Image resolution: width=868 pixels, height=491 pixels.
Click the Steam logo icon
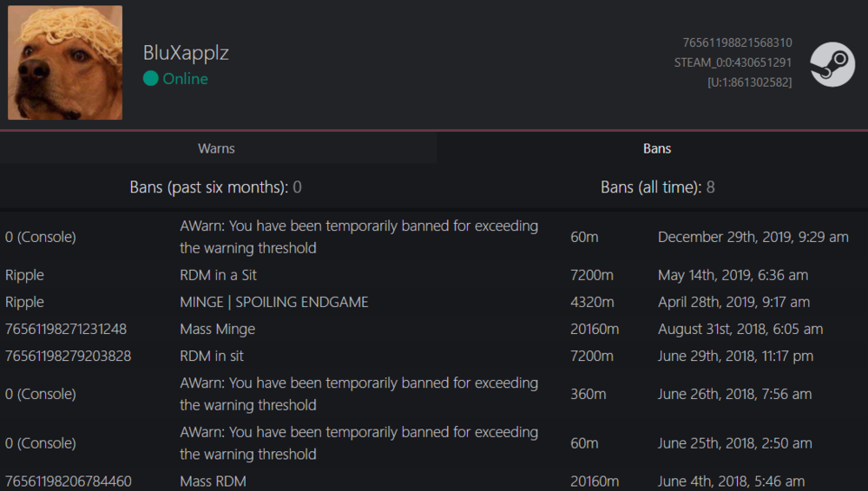(x=832, y=64)
